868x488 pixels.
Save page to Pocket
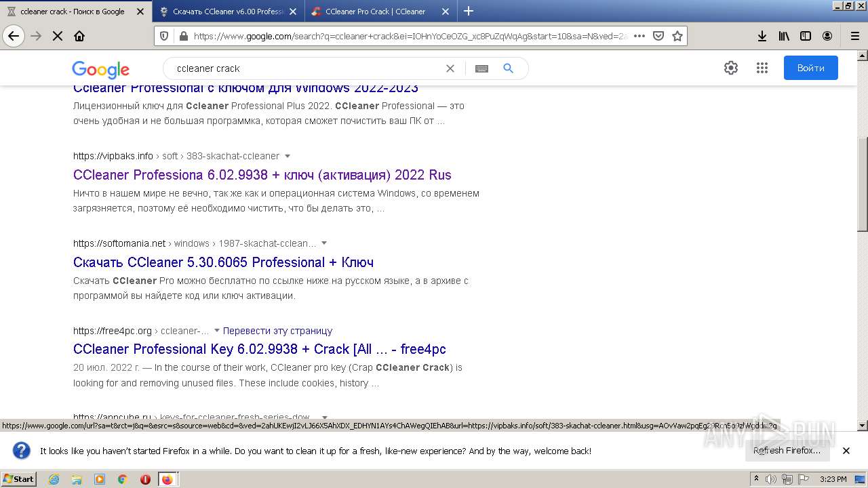658,36
